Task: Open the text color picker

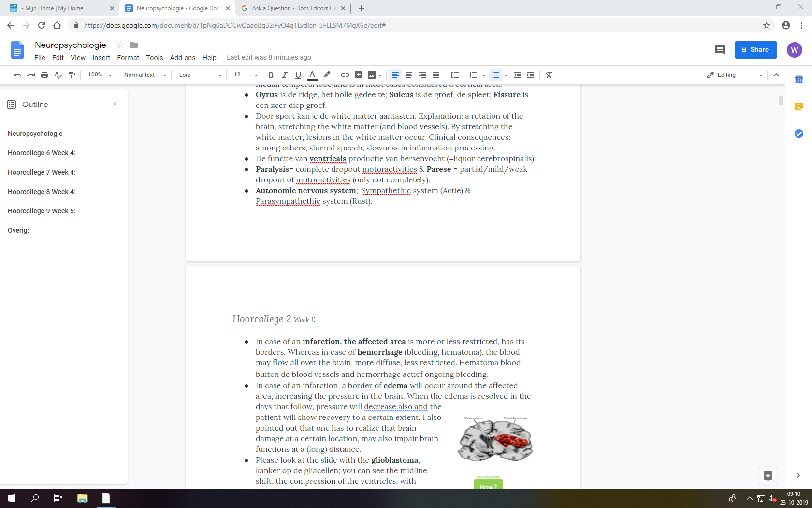Action: [x=312, y=75]
